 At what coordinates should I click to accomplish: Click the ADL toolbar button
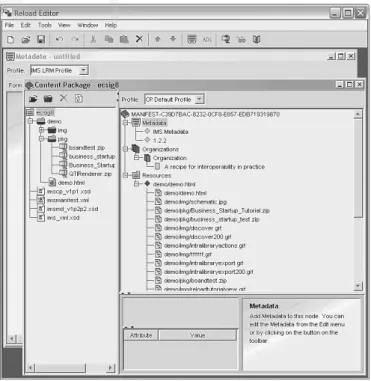[x=207, y=40]
